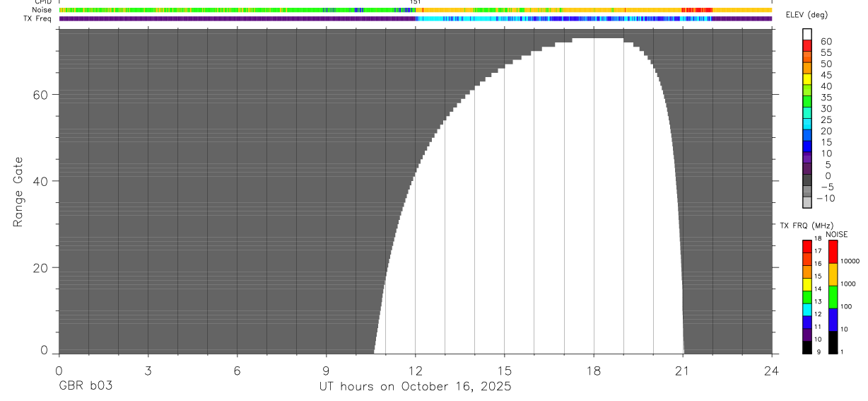Pick the purple swatch in TX FRQ legend
This screenshot has height=401, width=868.
point(807,335)
